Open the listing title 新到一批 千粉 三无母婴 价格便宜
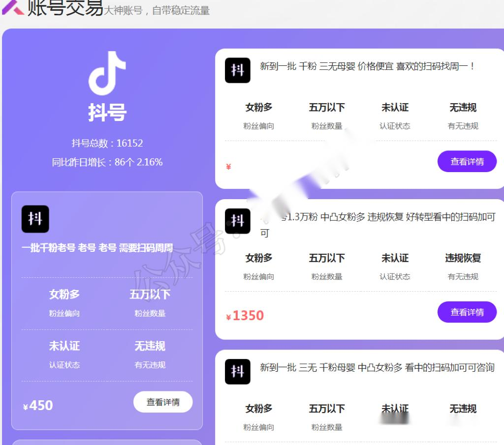Screen dimensions: 504x445 click(367, 66)
